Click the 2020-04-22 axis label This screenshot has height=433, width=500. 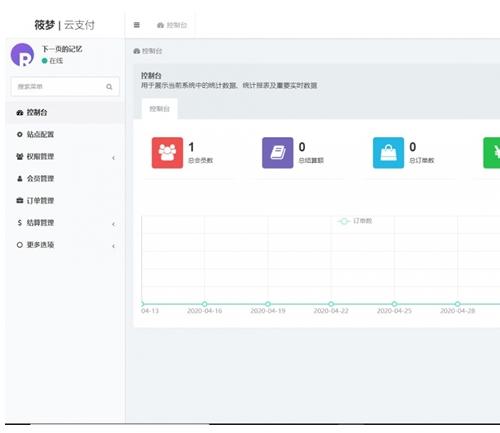coord(331,311)
